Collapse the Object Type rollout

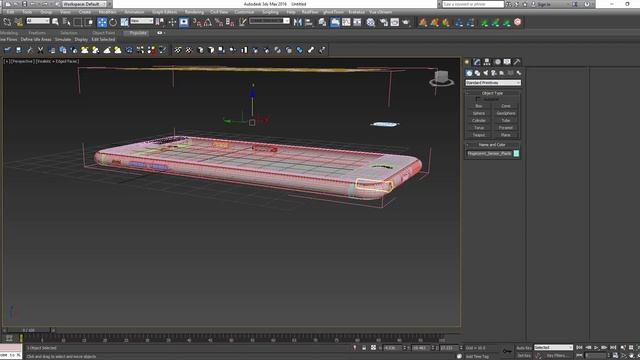(x=493, y=93)
